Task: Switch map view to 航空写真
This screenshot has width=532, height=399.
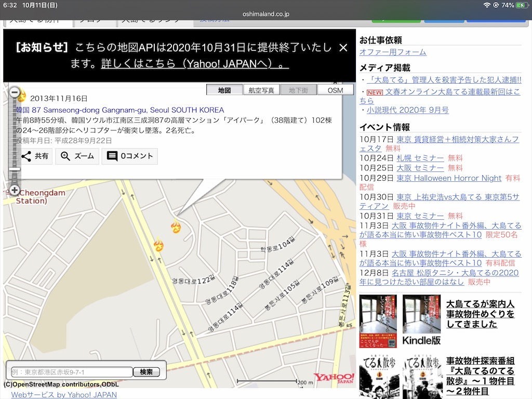Action: click(x=261, y=90)
